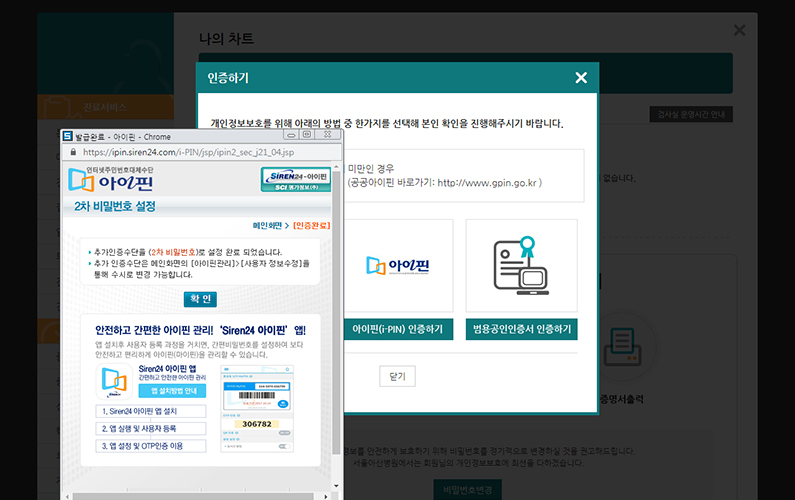
Task: Click the 2차 비밀번호 설정 heading
Action: click(115, 206)
